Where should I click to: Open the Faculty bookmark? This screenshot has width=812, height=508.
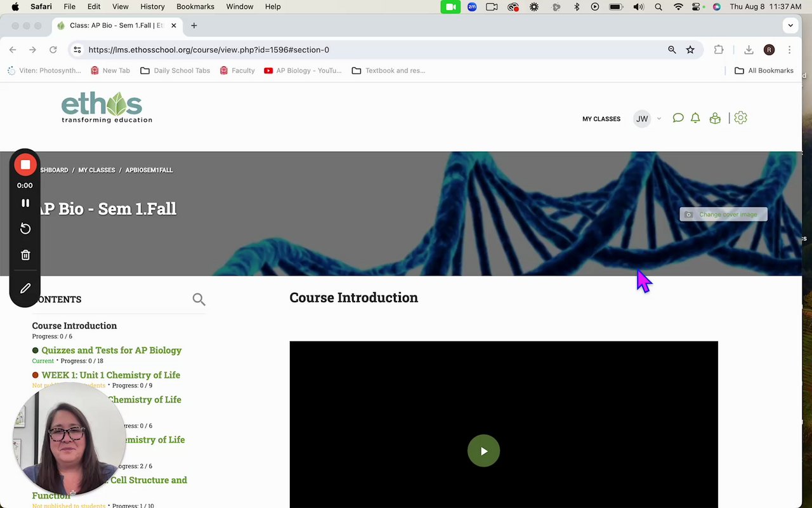tap(237, 70)
